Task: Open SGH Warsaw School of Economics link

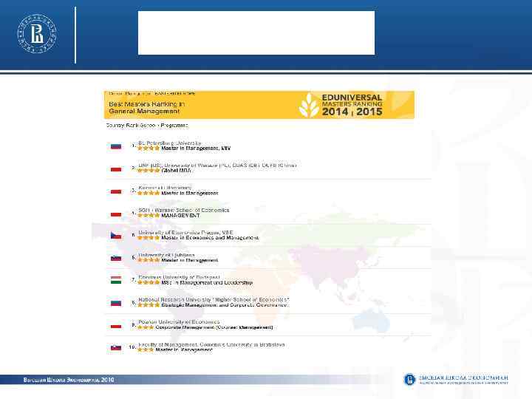Action: pos(184,211)
